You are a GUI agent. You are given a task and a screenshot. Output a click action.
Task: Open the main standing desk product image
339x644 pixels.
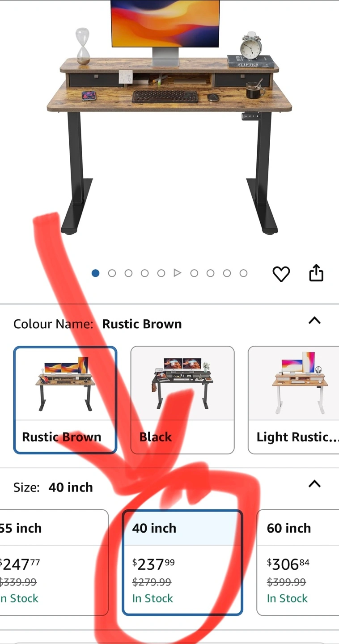[169, 117]
